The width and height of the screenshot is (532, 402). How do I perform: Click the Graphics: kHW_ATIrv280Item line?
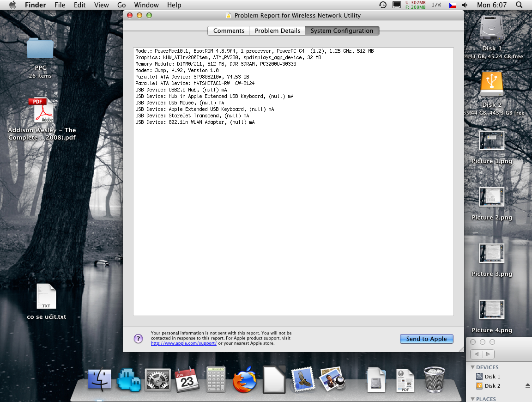coord(228,57)
